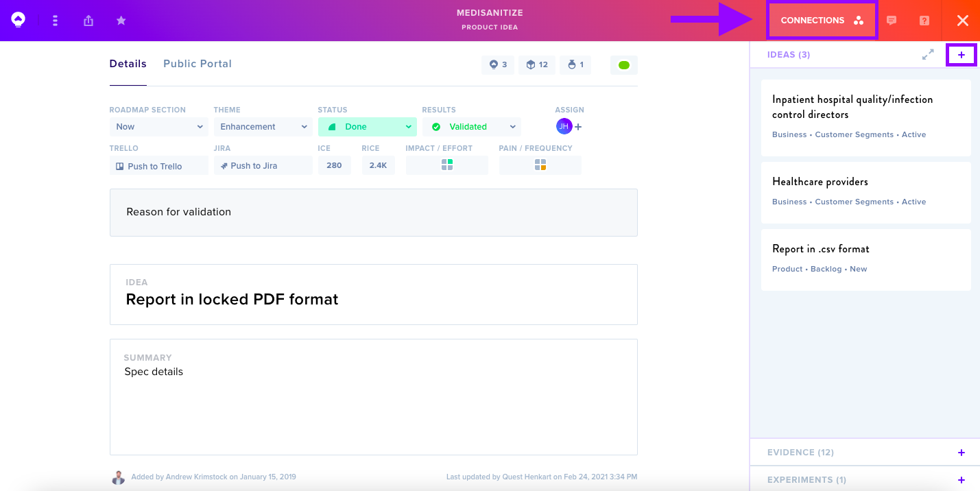Expand the Ideas panel arrows icon
The image size is (980, 491).
928,54
